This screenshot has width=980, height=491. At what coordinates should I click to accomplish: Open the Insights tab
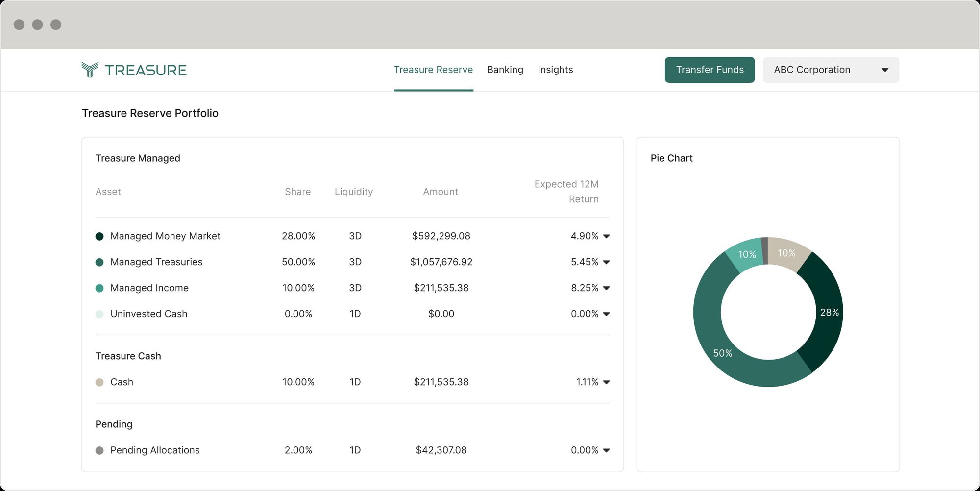pos(555,70)
